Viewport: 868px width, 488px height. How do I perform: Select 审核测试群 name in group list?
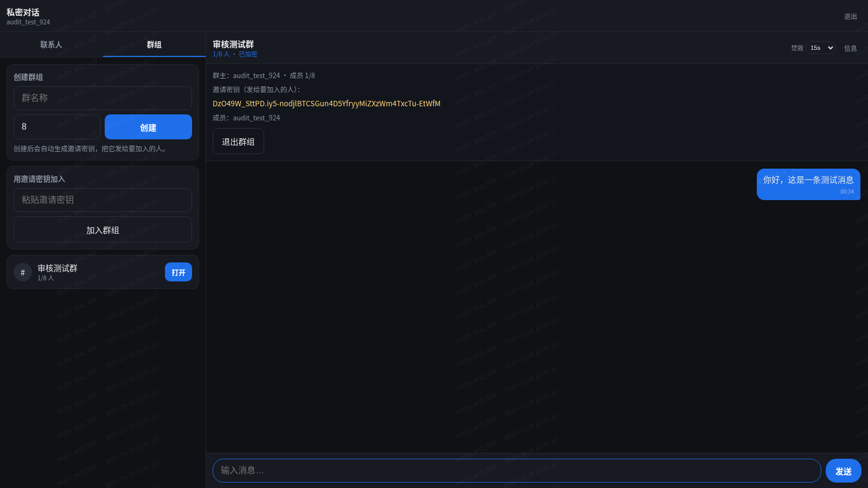[x=58, y=268]
